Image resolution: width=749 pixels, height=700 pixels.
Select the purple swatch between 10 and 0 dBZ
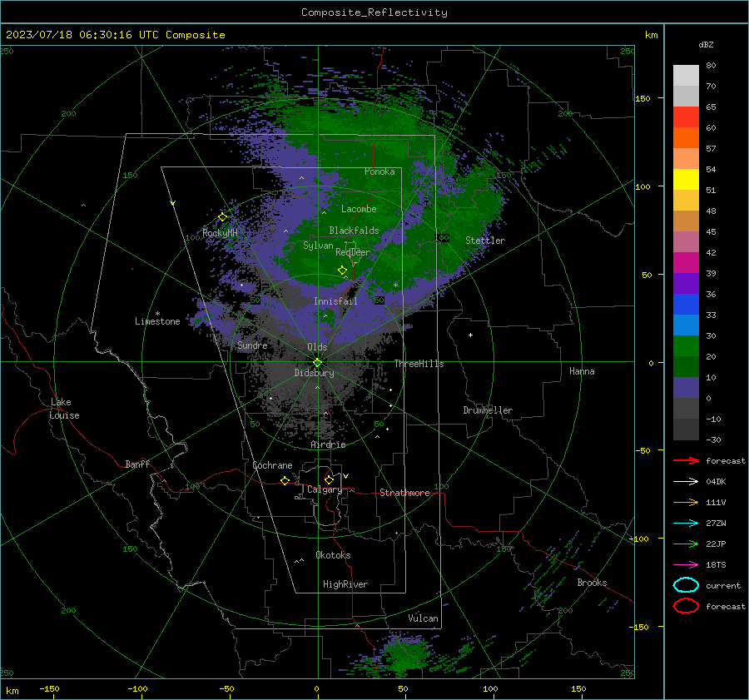click(x=686, y=388)
